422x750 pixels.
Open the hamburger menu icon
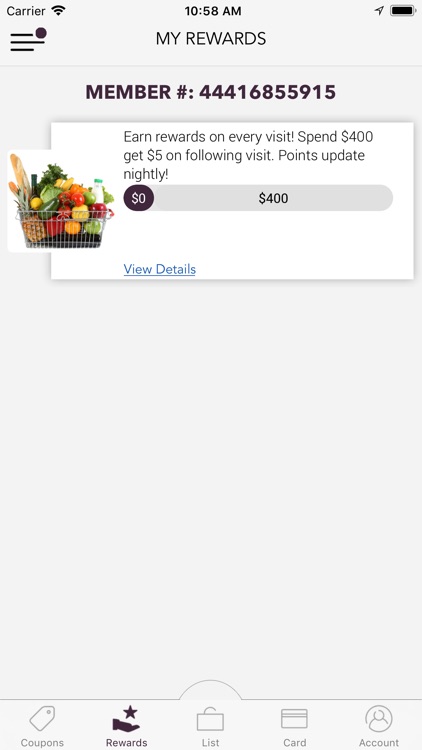(28, 41)
